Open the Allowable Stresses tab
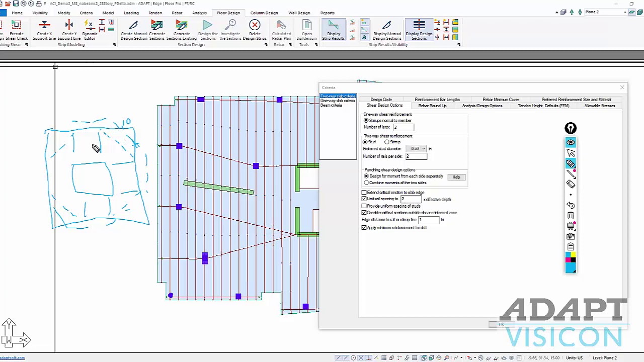 [x=600, y=106]
